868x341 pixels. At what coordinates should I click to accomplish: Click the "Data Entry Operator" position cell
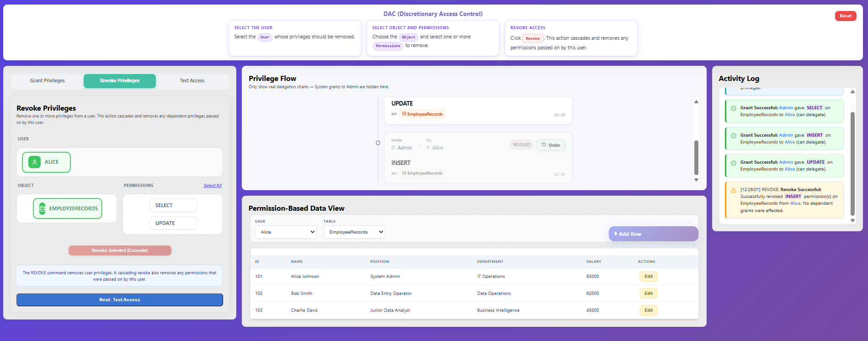(391, 293)
